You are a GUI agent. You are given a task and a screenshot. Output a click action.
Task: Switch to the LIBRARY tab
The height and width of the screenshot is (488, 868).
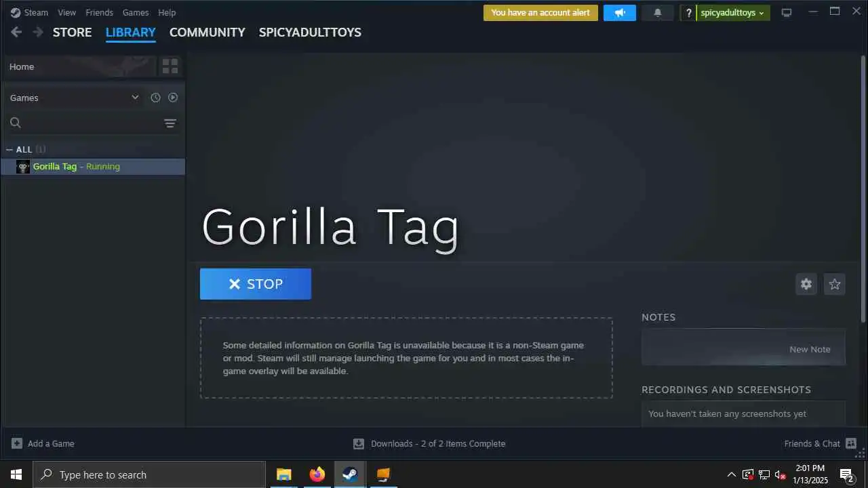click(x=131, y=33)
